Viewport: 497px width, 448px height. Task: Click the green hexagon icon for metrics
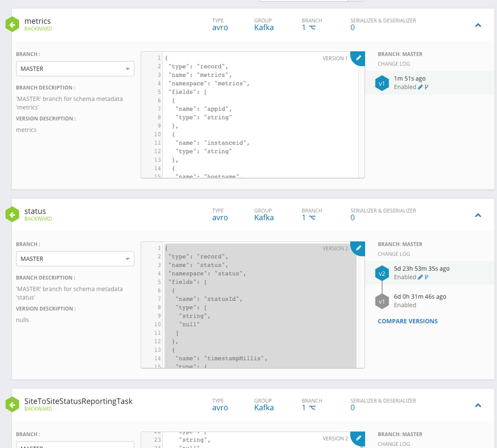coord(12,24)
